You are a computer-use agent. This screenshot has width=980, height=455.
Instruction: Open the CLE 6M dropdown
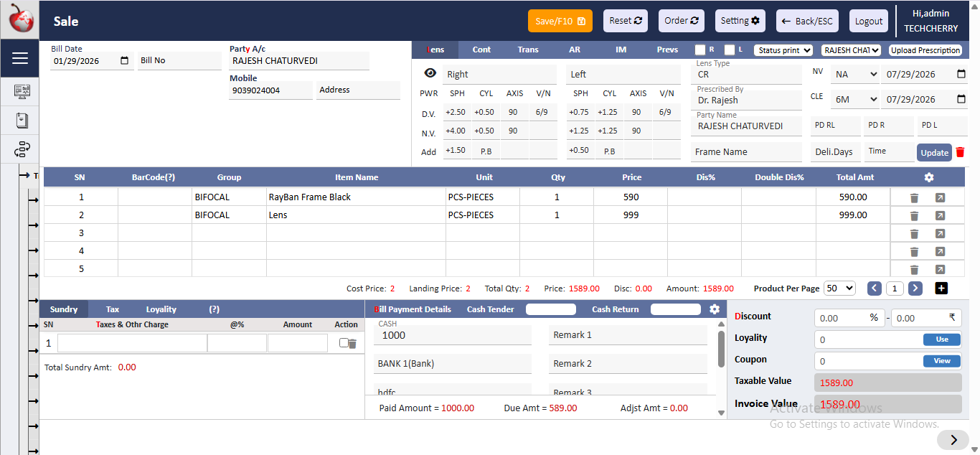coord(854,99)
